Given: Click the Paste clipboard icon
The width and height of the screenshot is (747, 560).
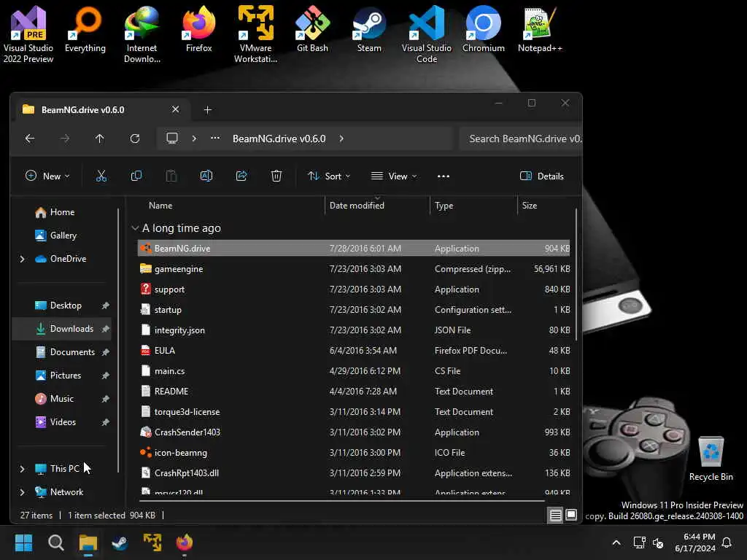Looking at the screenshot, I should (171, 176).
